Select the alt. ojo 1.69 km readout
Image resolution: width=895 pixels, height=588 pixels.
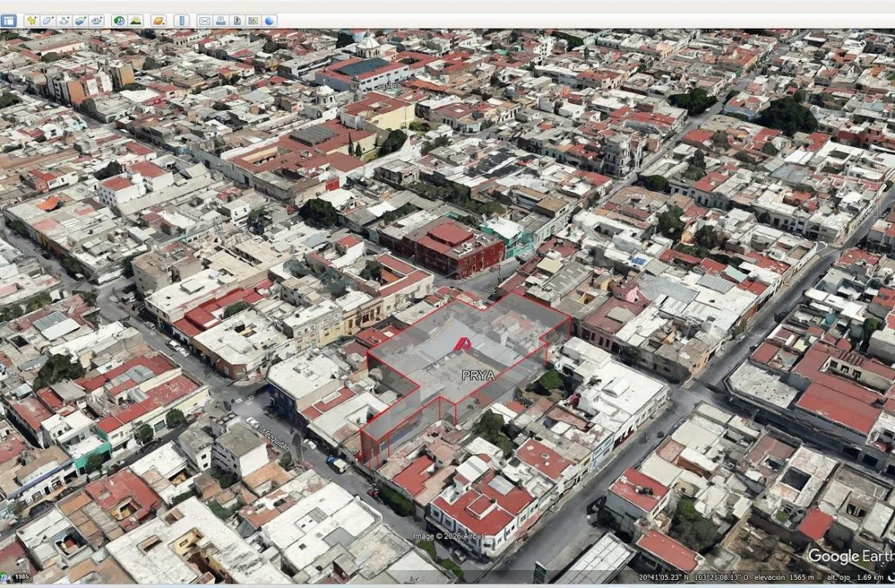pyautogui.click(x=855, y=577)
